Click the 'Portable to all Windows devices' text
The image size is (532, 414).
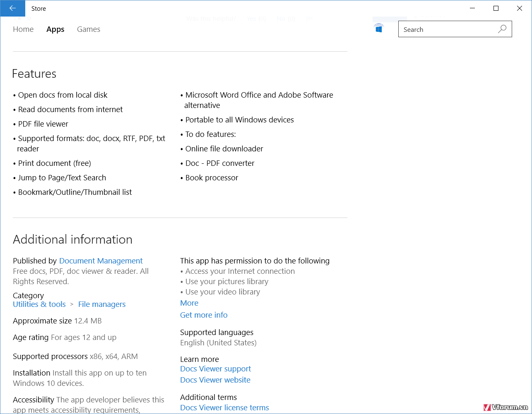(x=240, y=120)
